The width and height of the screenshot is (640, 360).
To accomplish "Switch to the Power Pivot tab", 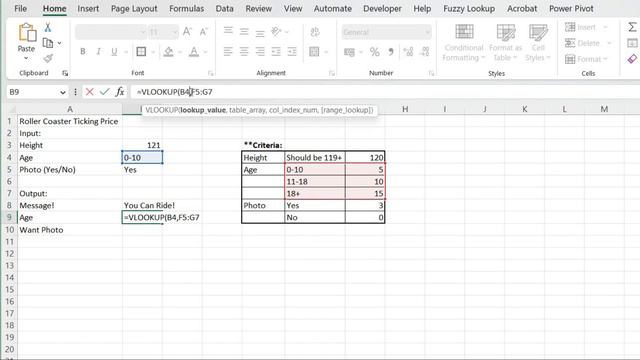I will 571,9.
